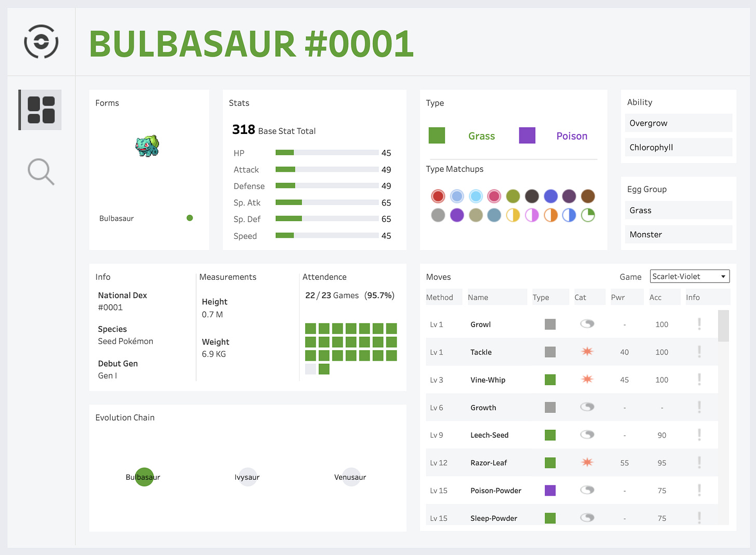Click the purple Poison type square

(527, 136)
